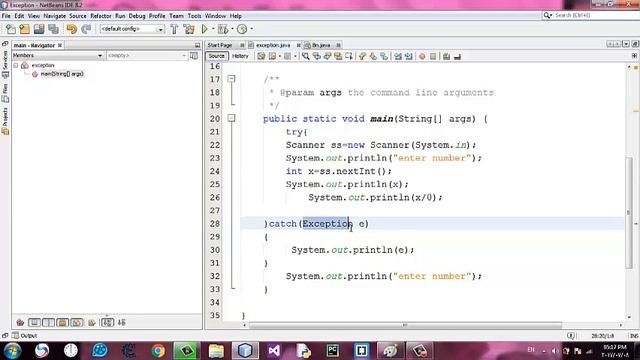The height and width of the screenshot is (360, 640).
Task: Click the Toggle Bookmark icon in editor toolbar
Action: [384, 56]
